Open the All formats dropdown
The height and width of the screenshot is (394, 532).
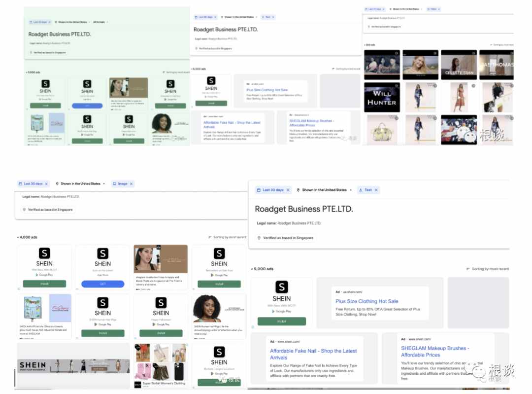coord(100,22)
